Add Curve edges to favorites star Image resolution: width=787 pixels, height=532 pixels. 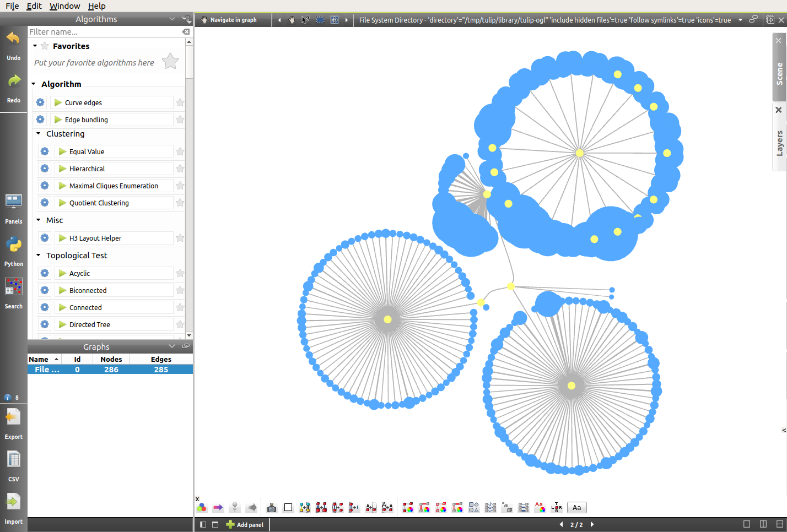180,102
